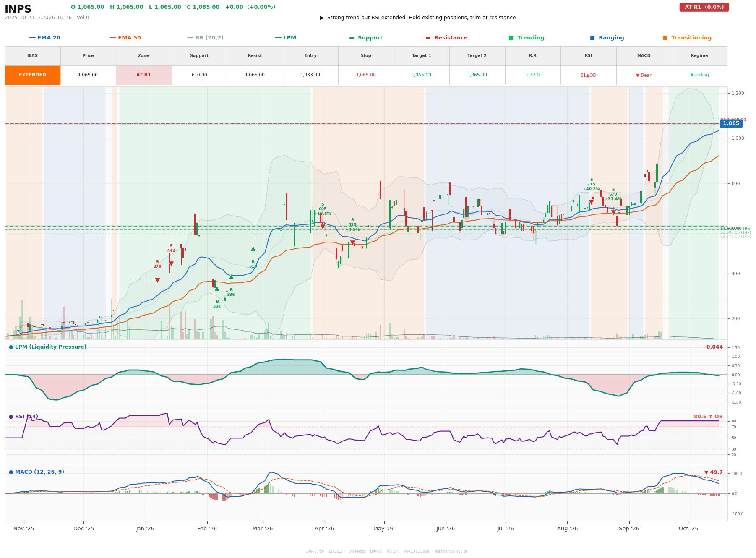Click the blue 1,065 price tag
This screenshot has width=756, height=558.
[x=731, y=123]
